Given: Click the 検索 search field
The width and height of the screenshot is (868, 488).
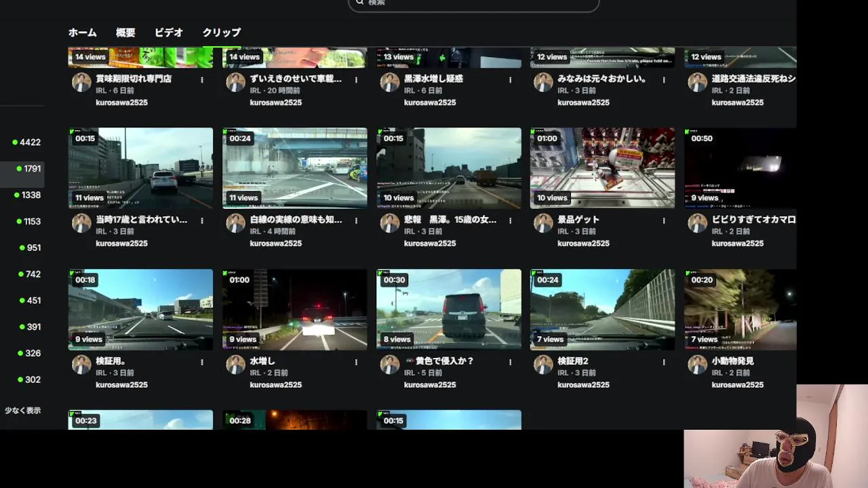Looking at the screenshot, I should coord(474,4).
